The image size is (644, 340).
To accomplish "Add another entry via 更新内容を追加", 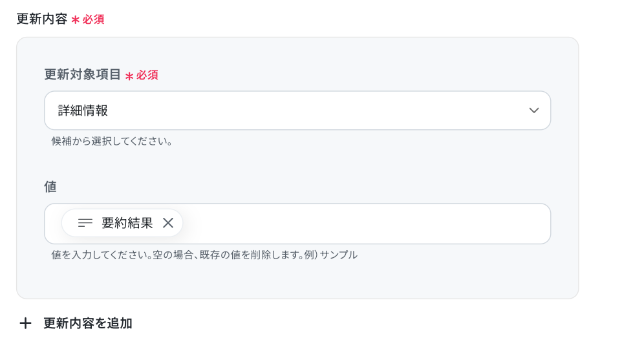I will [x=88, y=323].
